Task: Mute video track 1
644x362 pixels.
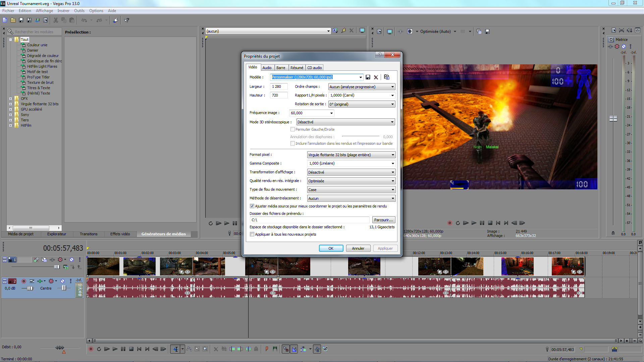Action: pos(71,260)
